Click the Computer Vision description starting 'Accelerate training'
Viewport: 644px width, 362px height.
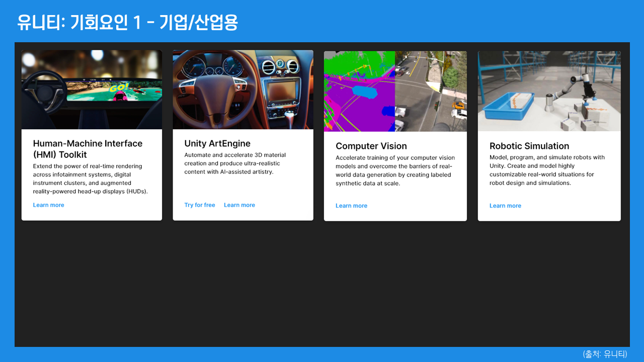pos(395,170)
